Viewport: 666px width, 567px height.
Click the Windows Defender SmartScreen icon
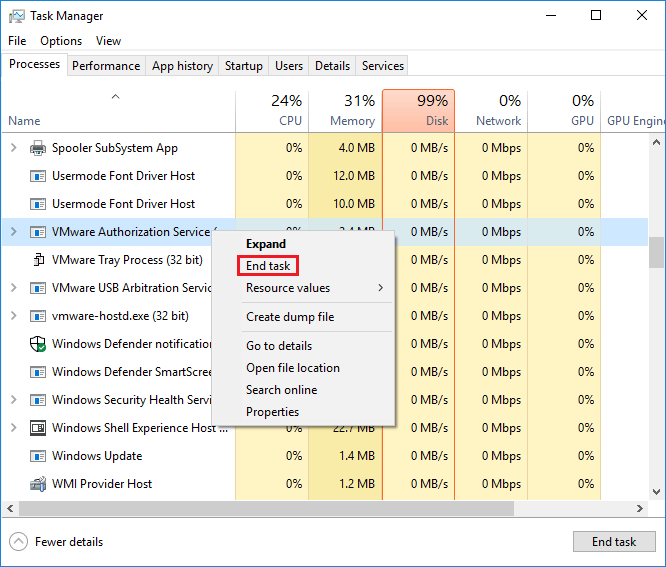coord(38,372)
